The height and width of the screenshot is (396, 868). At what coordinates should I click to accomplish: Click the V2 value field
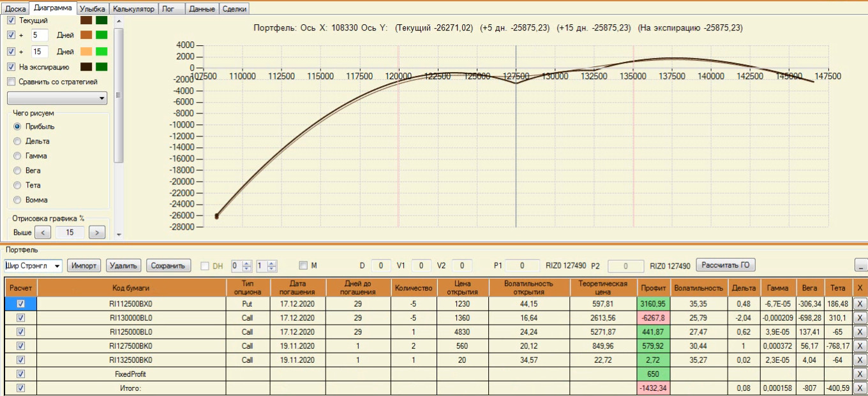pyautogui.click(x=462, y=265)
